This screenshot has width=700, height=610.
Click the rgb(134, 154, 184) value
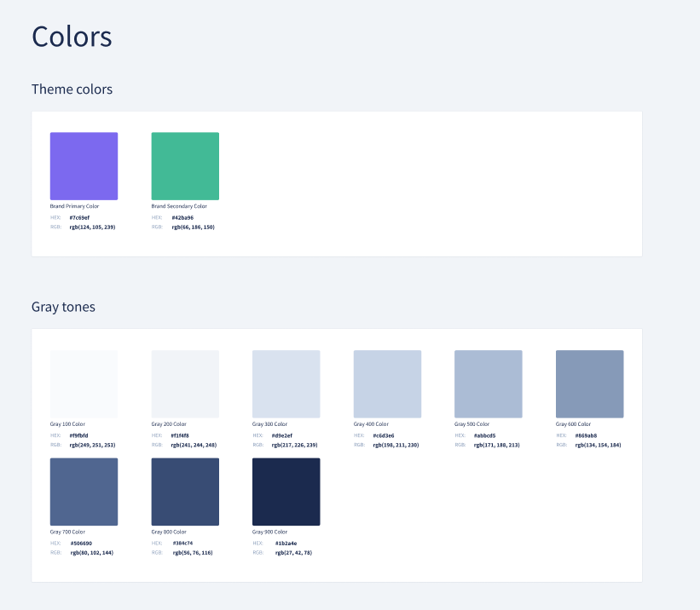598,445
